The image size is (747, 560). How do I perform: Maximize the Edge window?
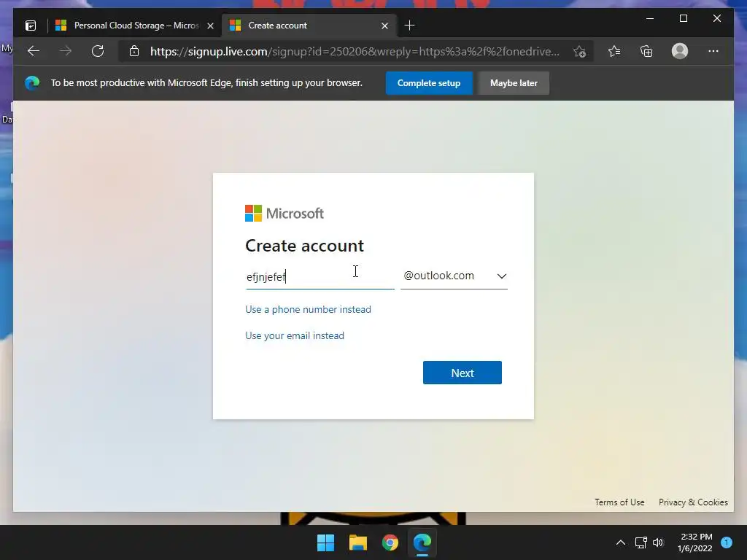683,18
